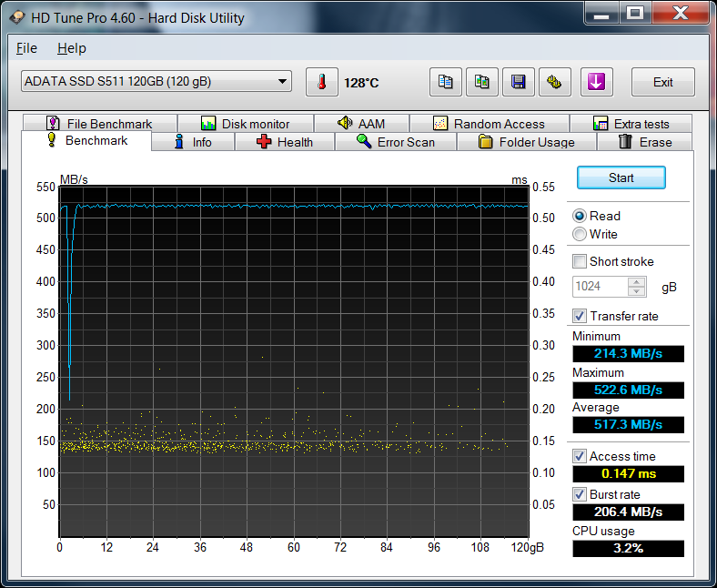The height and width of the screenshot is (588, 717).
Task: Click the purple down-arrow minimize-to-tray icon
Action: coord(596,82)
